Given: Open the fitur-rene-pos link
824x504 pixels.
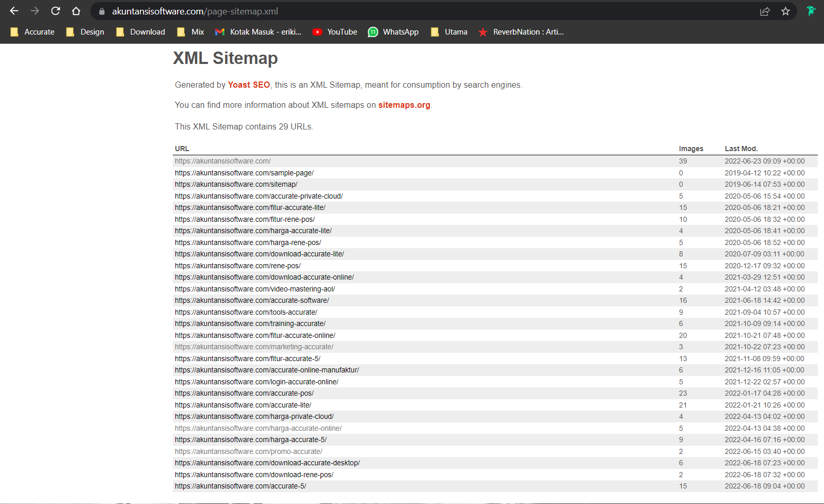Looking at the screenshot, I should (245, 220).
